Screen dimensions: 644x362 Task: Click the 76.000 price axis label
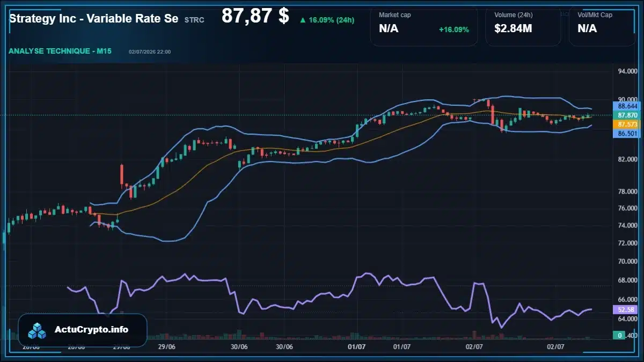[627, 208]
